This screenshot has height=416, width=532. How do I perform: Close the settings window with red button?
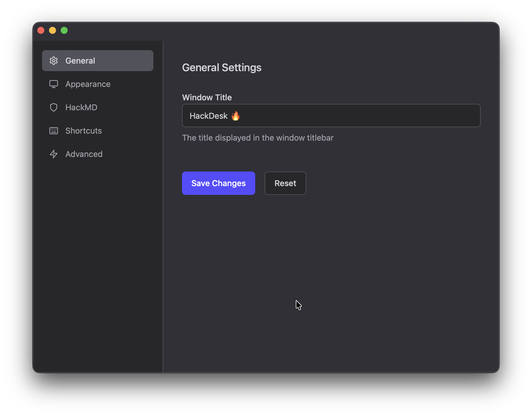(41, 30)
